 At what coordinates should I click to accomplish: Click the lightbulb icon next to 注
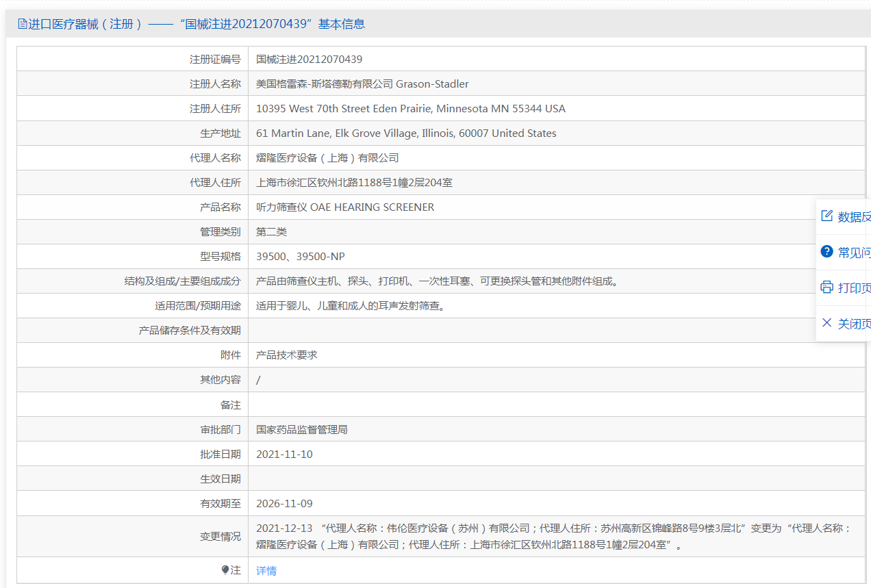(225, 570)
